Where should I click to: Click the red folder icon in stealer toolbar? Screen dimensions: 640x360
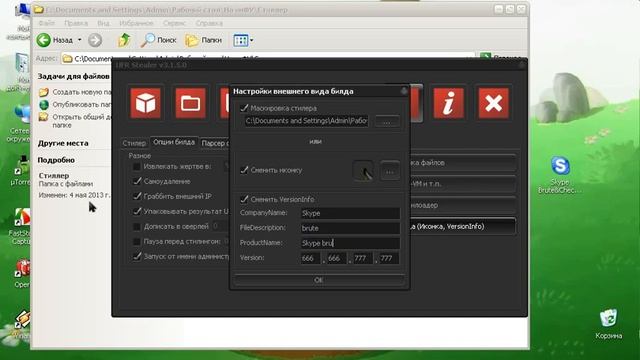tap(191, 103)
